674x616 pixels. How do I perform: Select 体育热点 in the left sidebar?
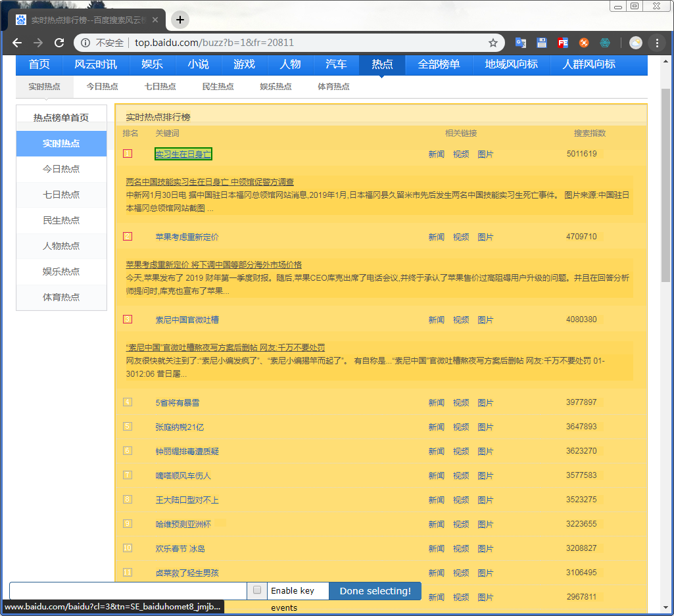[x=61, y=297]
